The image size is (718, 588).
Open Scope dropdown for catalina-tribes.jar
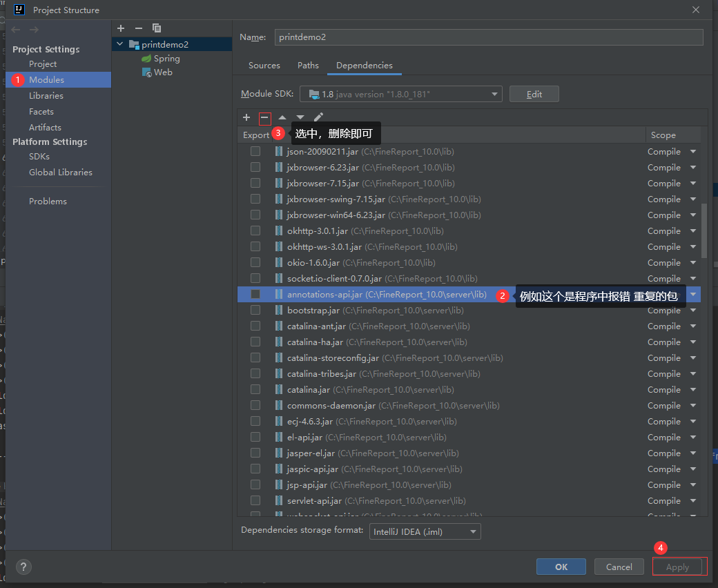click(x=693, y=374)
